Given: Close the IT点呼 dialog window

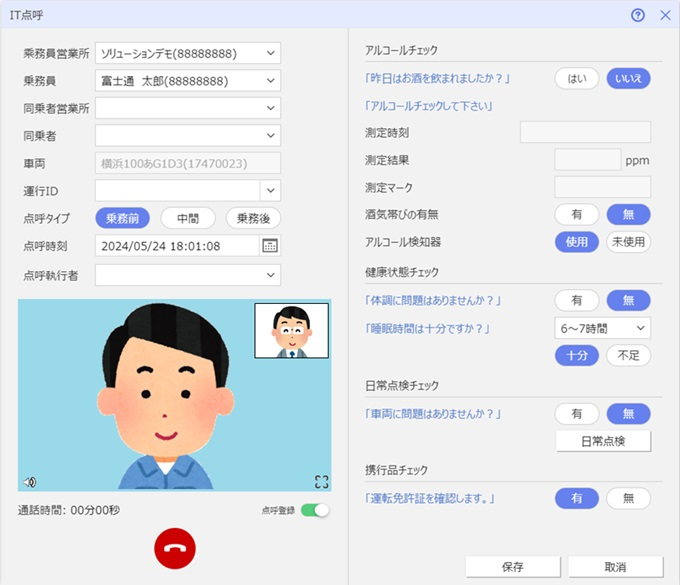Looking at the screenshot, I should point(665,15).
